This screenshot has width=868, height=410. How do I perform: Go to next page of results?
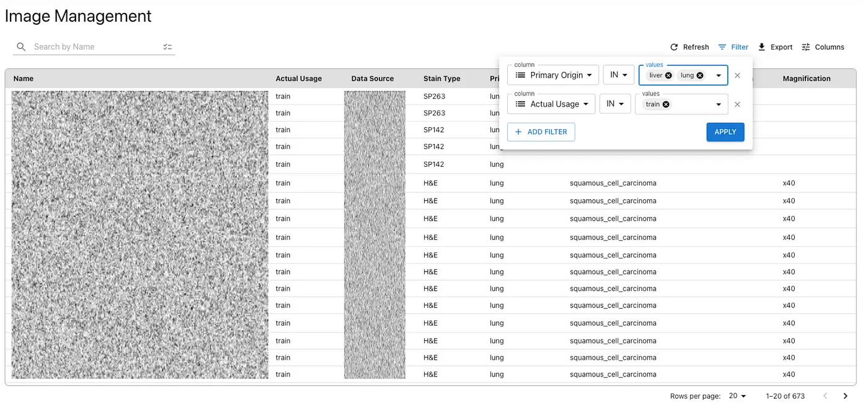(845, 396)
